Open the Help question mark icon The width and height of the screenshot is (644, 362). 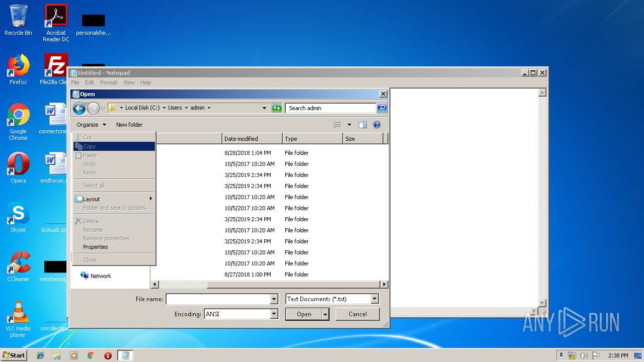pyautogui.click(x=377, y=125)
